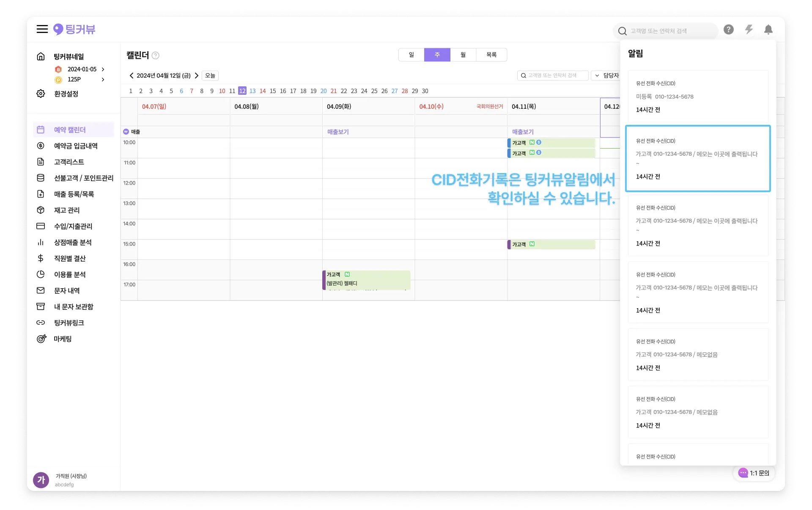812x510 pixels.
Task: Switch to 목록 view tab
Action: click(x=491, y=55)
